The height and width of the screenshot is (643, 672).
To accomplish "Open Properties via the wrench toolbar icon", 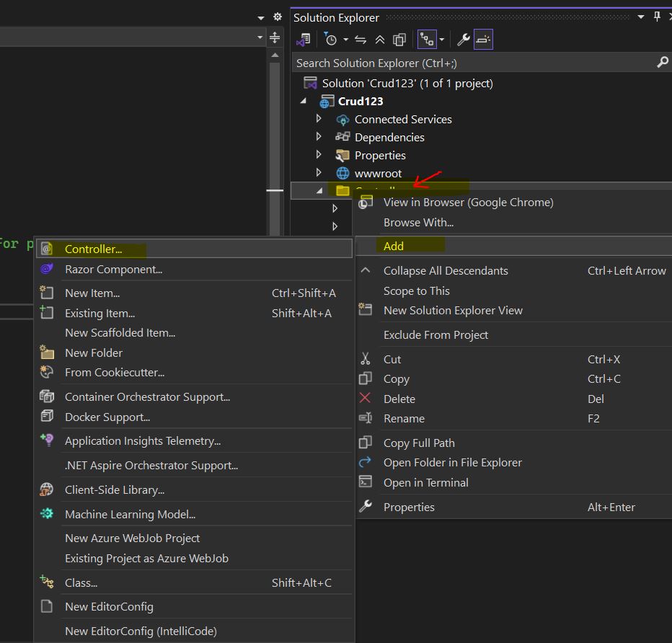I will point(464,40).
